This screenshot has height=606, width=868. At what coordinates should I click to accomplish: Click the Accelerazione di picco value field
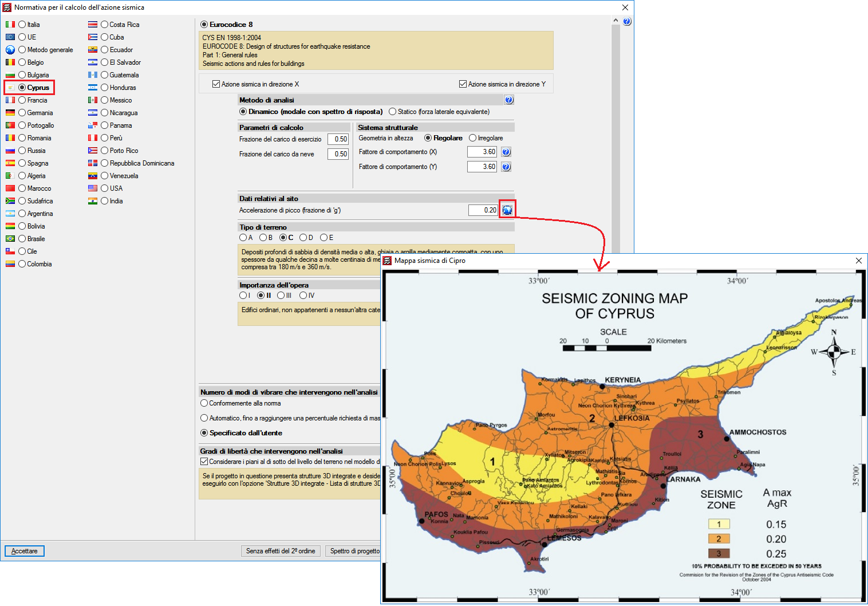[483, 210]
